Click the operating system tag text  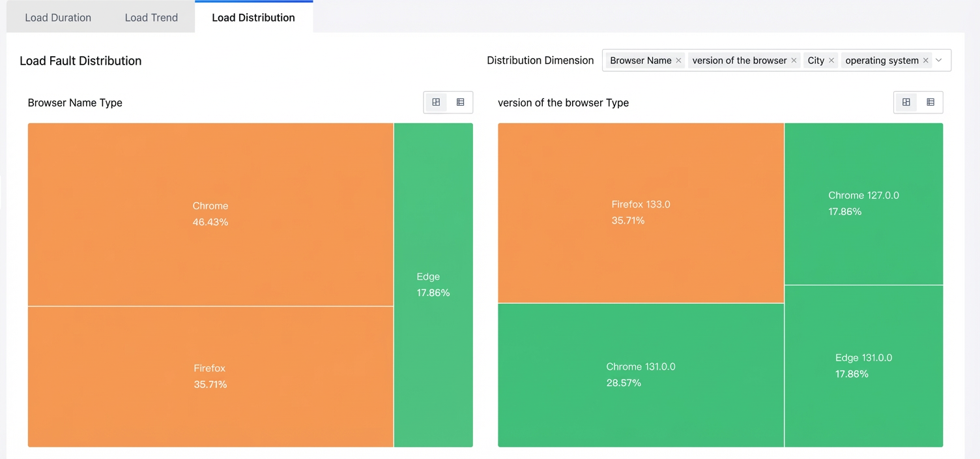882,61
